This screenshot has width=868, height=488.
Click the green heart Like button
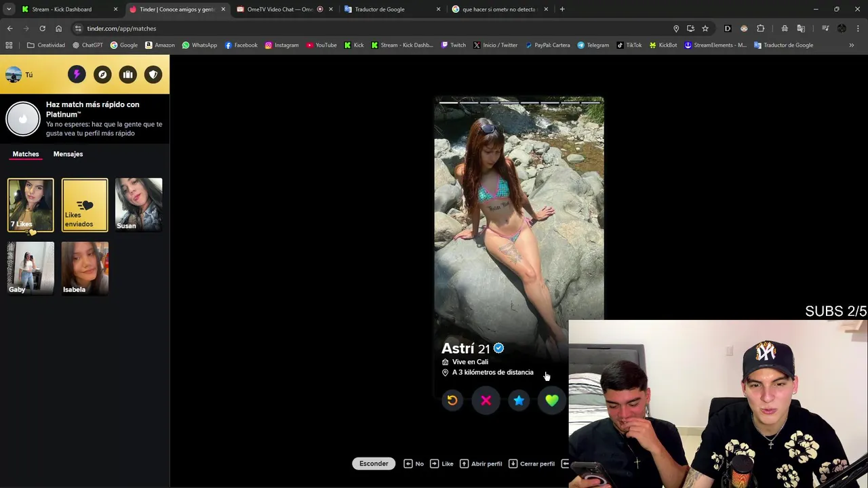tap(552, 401)
